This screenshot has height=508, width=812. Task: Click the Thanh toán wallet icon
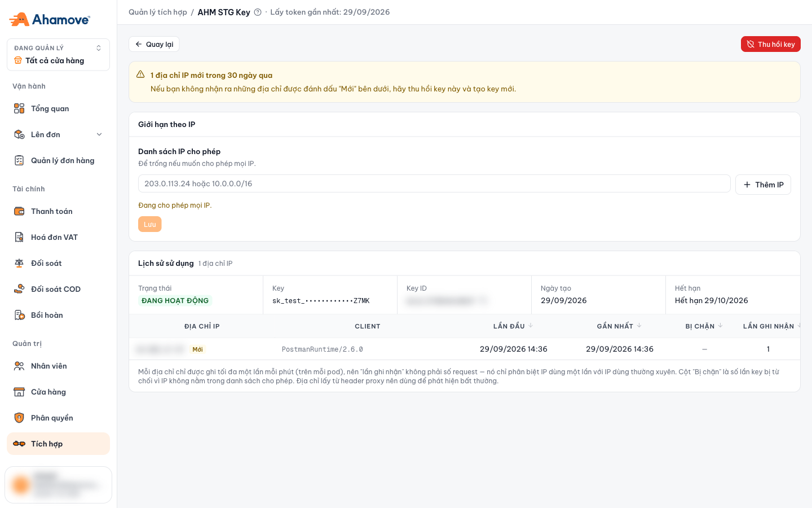(19, 211)
